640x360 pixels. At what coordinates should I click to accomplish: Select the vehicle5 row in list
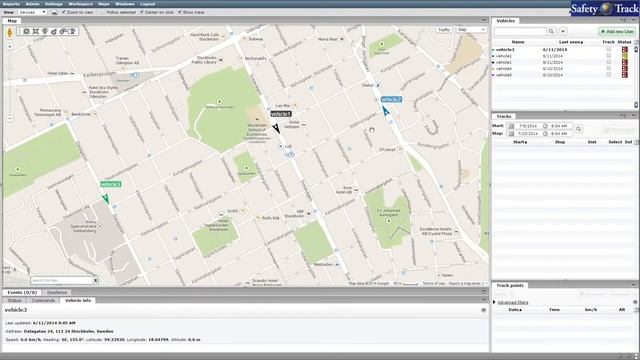(x=563, y=75)
